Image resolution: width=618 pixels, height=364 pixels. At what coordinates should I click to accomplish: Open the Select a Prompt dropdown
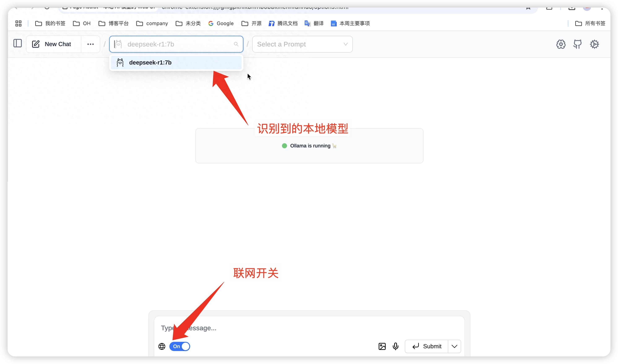pos(302,44)
